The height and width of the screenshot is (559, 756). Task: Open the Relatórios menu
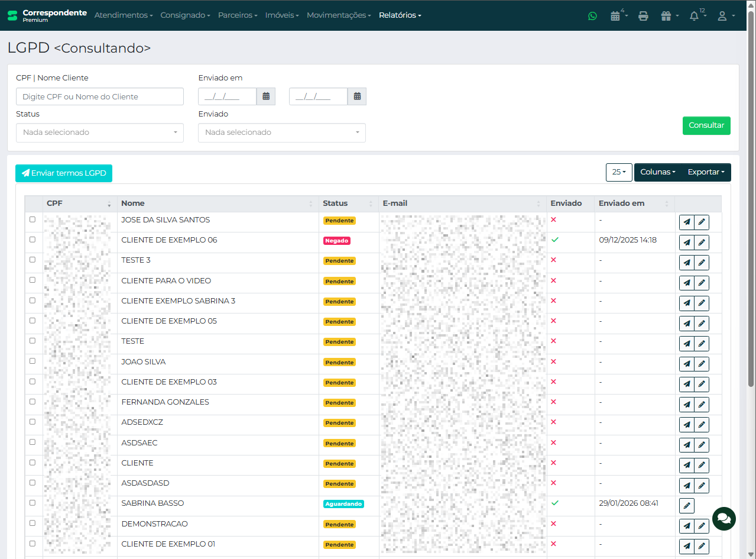(x=400, y=15)
